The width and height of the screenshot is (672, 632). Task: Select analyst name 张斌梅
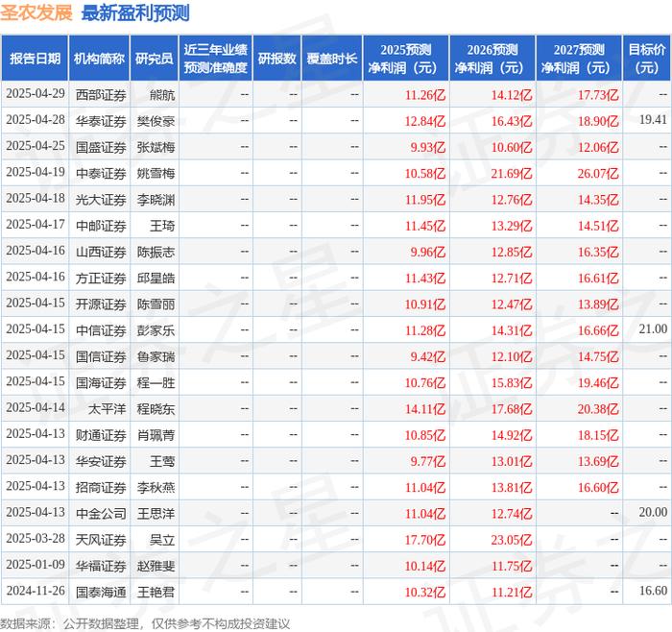tap(156, 147)
